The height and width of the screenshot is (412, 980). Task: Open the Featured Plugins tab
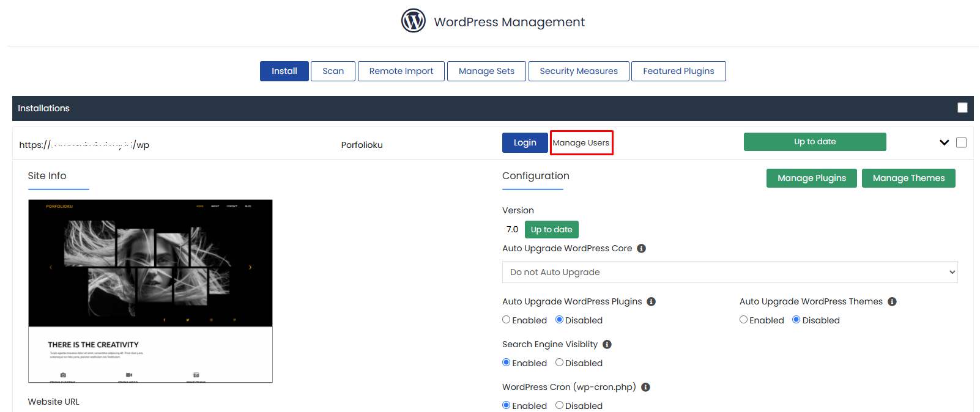pos(678,71)
